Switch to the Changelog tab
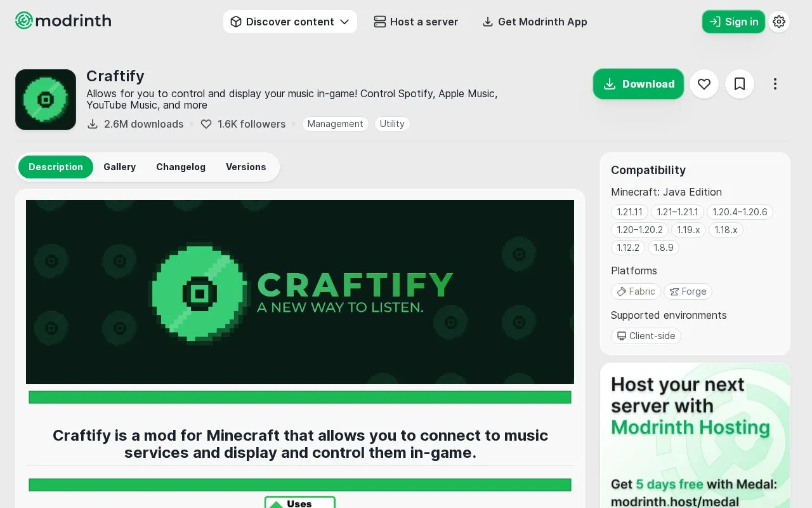 coord(181,167)
